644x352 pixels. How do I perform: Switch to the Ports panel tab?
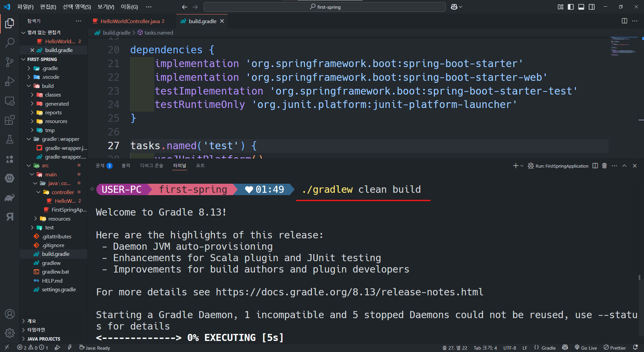pos(200,166)
